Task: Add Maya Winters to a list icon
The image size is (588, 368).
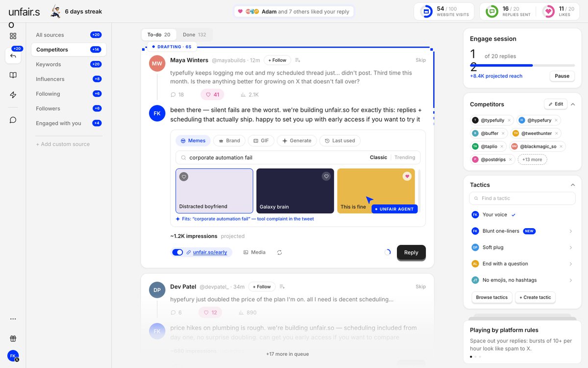Action: coord(298,60)
